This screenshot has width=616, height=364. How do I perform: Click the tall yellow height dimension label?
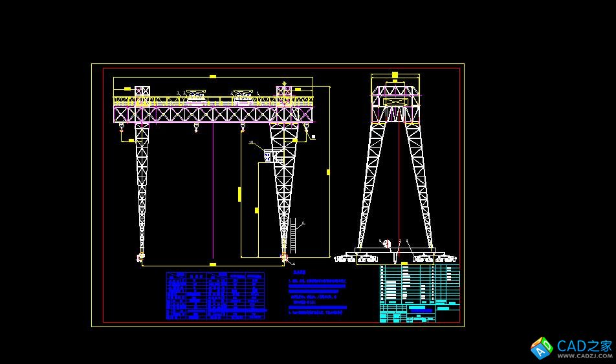pyautogui.click(x=328, y=172)
